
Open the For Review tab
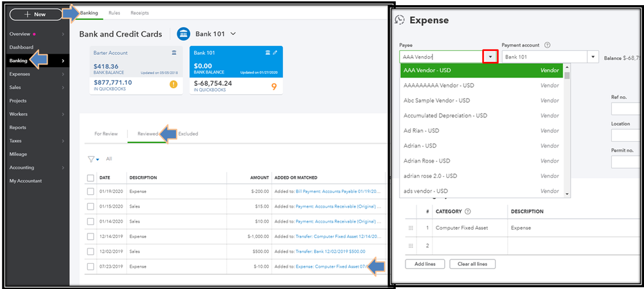pyautogui.click(x=106, y=134)
